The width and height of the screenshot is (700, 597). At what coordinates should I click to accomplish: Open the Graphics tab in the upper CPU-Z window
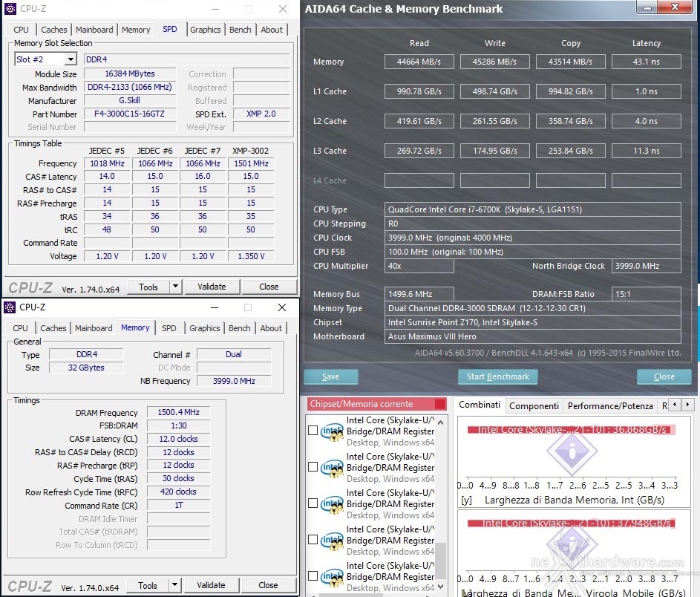tap(206, 30)
